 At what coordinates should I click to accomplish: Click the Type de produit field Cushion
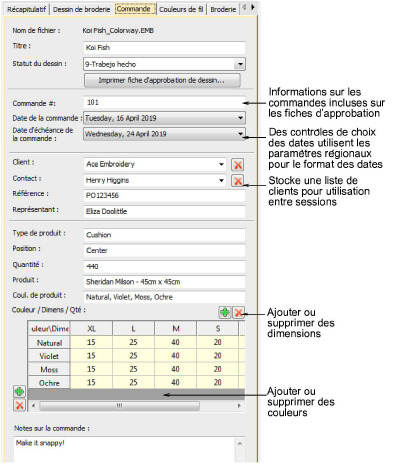(x=164, y=235)
